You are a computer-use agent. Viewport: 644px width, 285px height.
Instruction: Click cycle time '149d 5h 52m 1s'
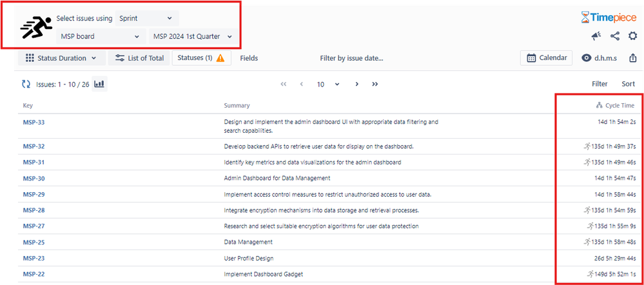point(615,274)
